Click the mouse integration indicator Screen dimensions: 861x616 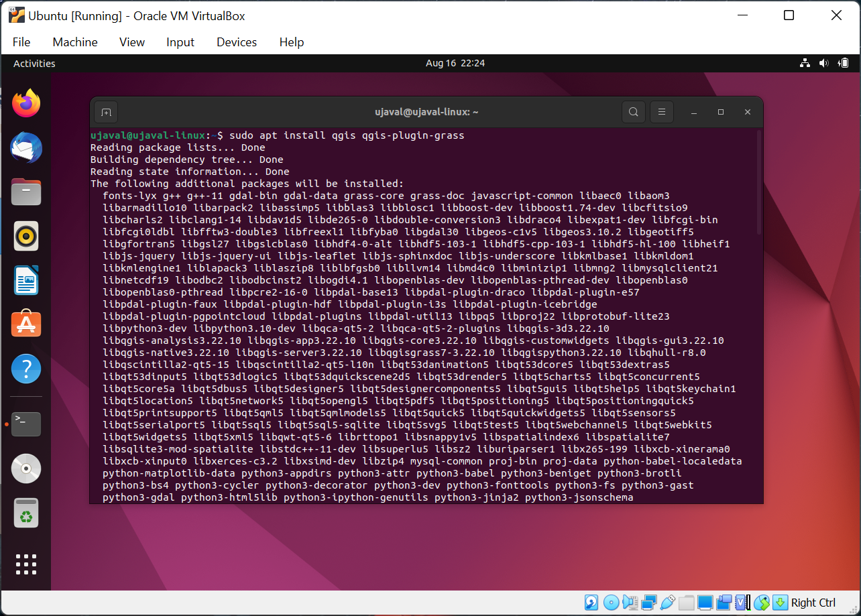coord(762,603)
